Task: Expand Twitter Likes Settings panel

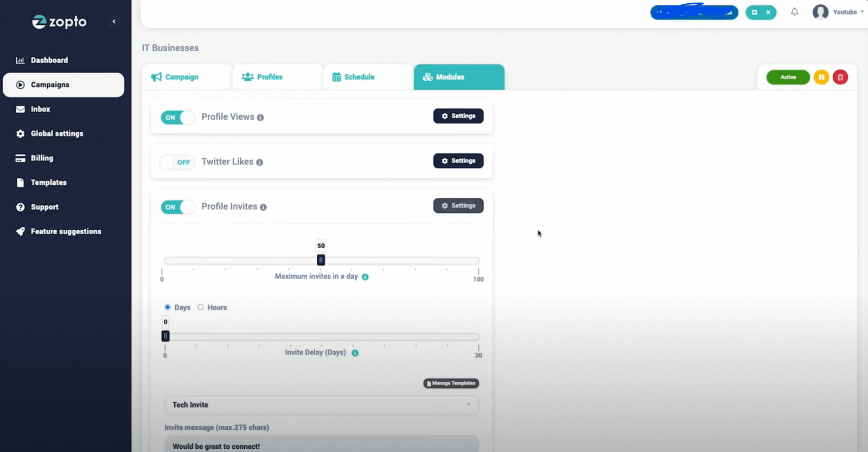Action: coord(458,161)
